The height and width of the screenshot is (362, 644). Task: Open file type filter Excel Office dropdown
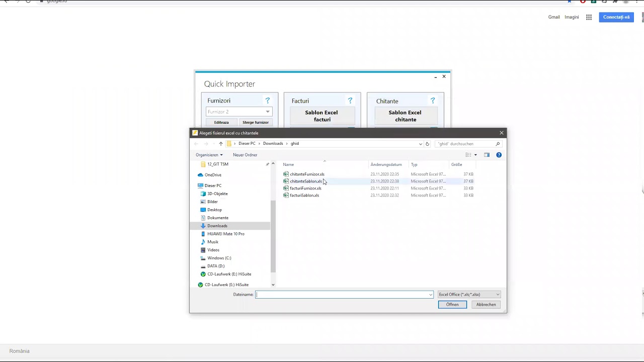point(469,295)
